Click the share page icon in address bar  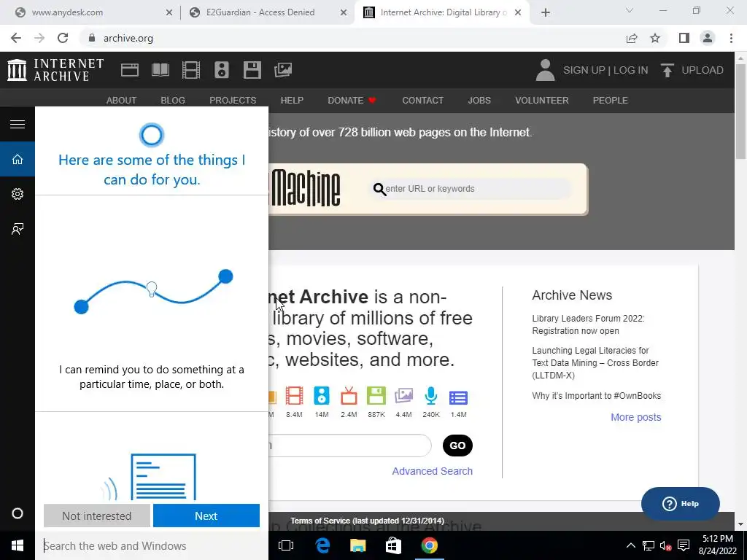(x=632, y=38)
